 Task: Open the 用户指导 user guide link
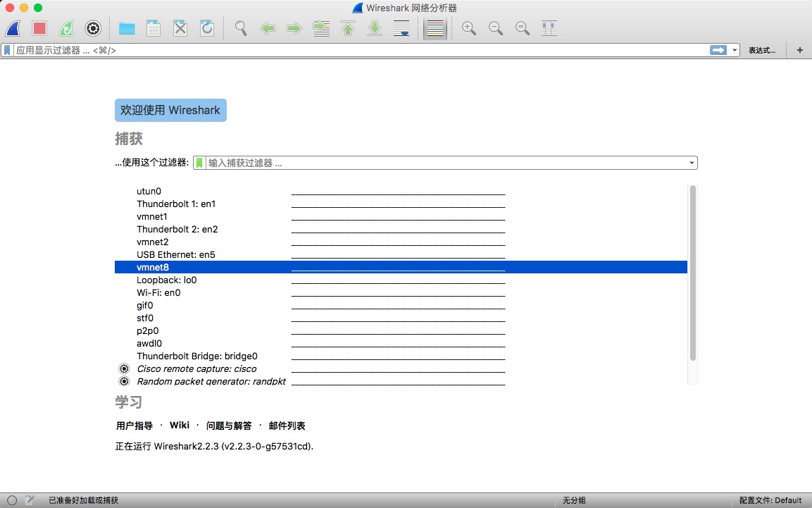point(135,426)
